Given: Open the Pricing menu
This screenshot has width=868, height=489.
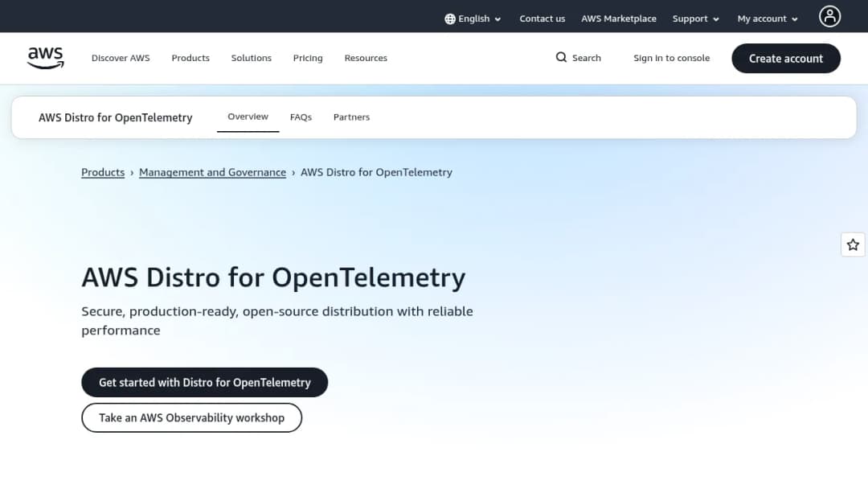Looking at the screenshot, I should (x=308, y=58).
